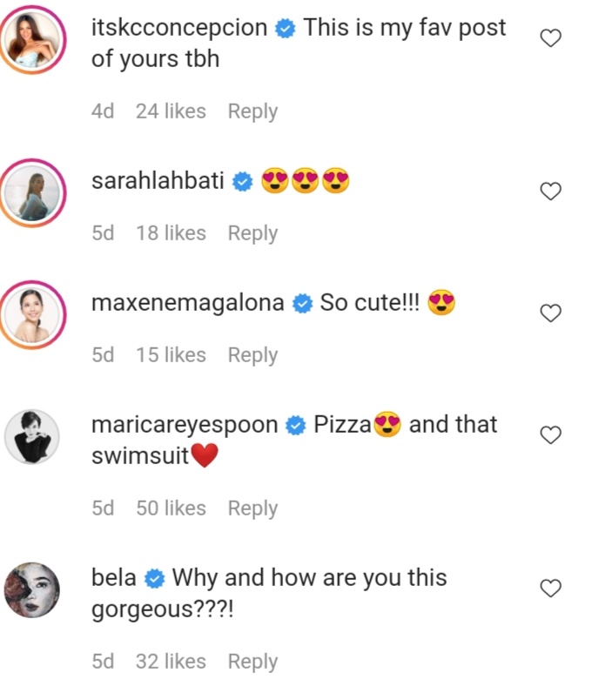Viewport: 599px width, 700px height.
Task: View the 50 likes list
Action: (171, 508)
